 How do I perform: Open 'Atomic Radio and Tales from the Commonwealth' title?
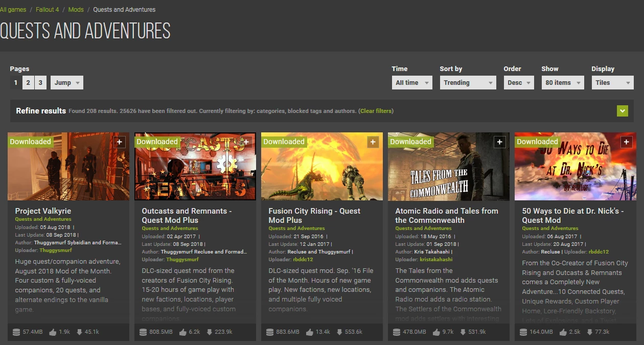tap(447, 216)
